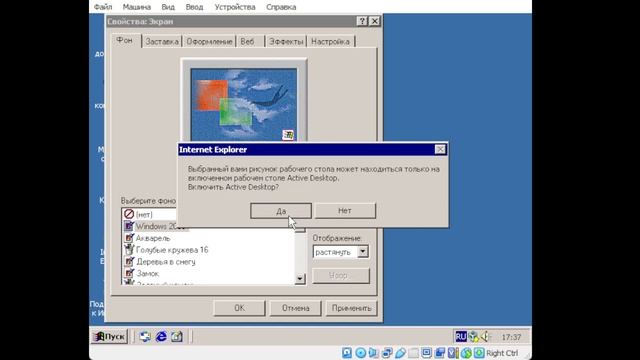Click the volume speaker tray icon

coord(485,337)
